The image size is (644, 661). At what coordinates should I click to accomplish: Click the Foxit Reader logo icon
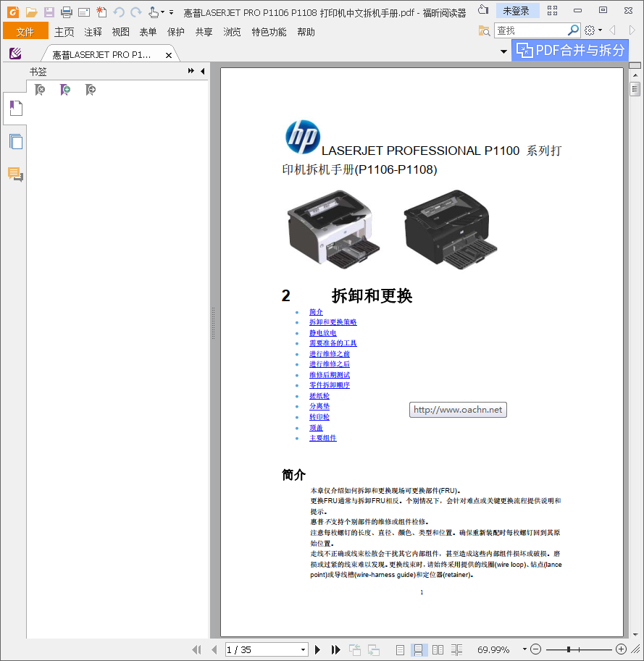[x=12, y=12]
